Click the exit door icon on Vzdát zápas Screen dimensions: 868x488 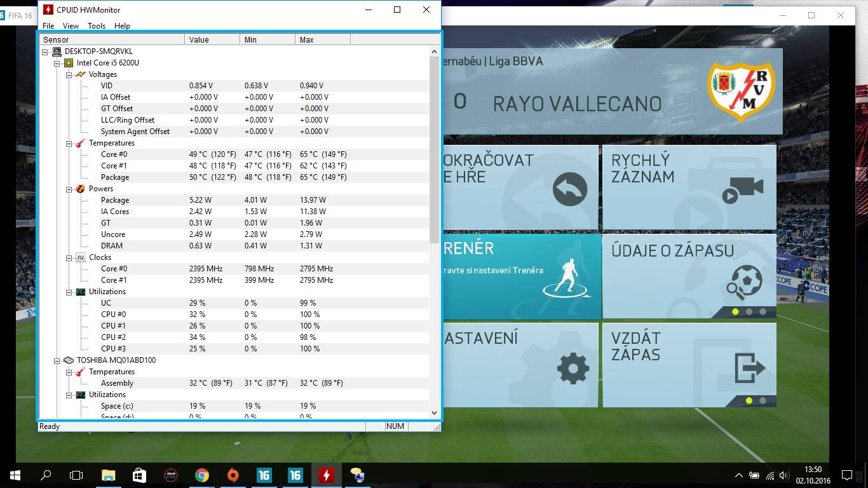pyautogui.click(x=750, y=367)
